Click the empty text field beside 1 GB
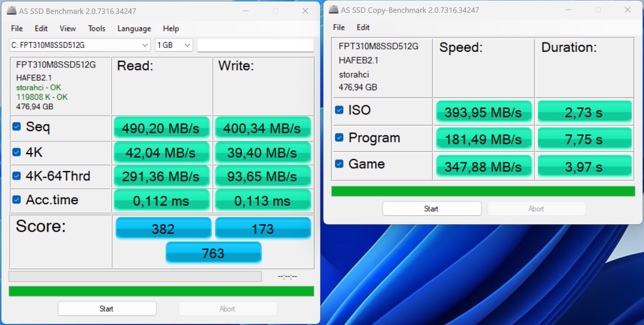The image size is (644, 325). [x=255, y=45]
